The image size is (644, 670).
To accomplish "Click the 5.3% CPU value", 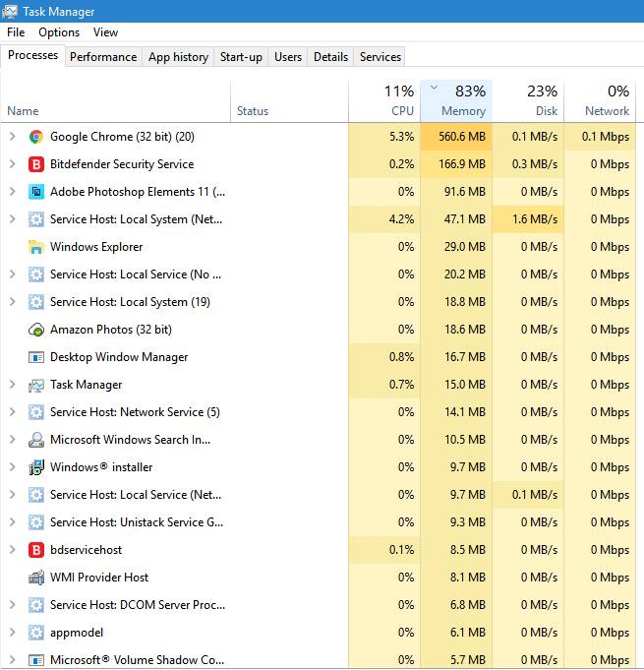I will pos(401,137).
